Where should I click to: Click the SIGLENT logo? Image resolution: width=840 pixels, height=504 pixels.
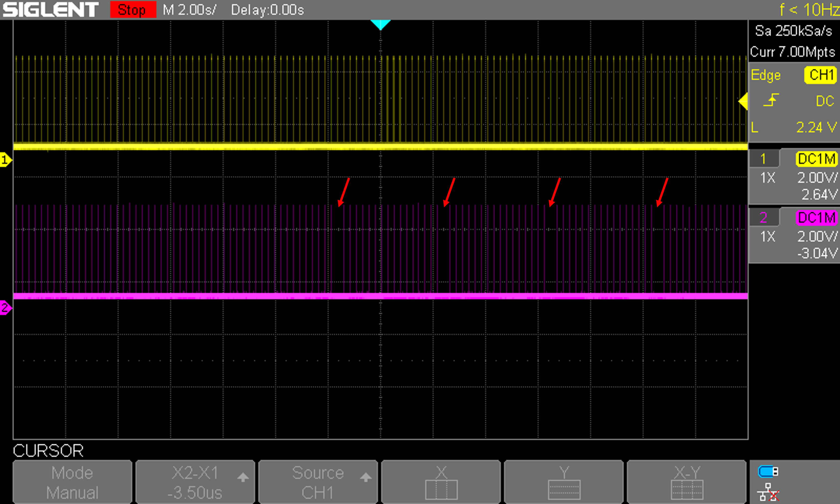pyautogui.click(x=50, y=9)
